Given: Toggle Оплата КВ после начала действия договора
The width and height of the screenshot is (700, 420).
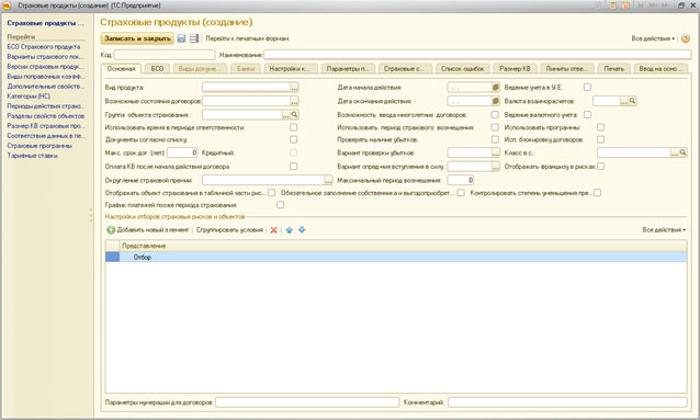Looking at the screenshot, I should [293, 166].
